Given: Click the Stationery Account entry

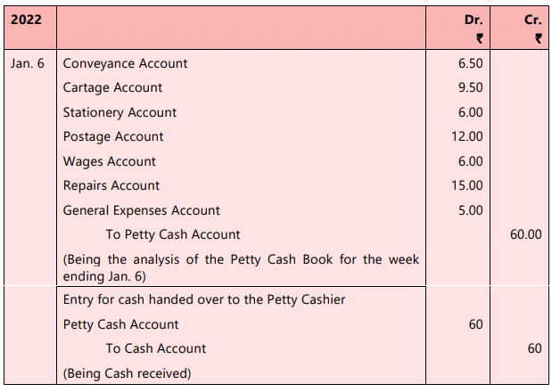Looking at the screenshot, I should pyautogui.click(x=119, y=112).
